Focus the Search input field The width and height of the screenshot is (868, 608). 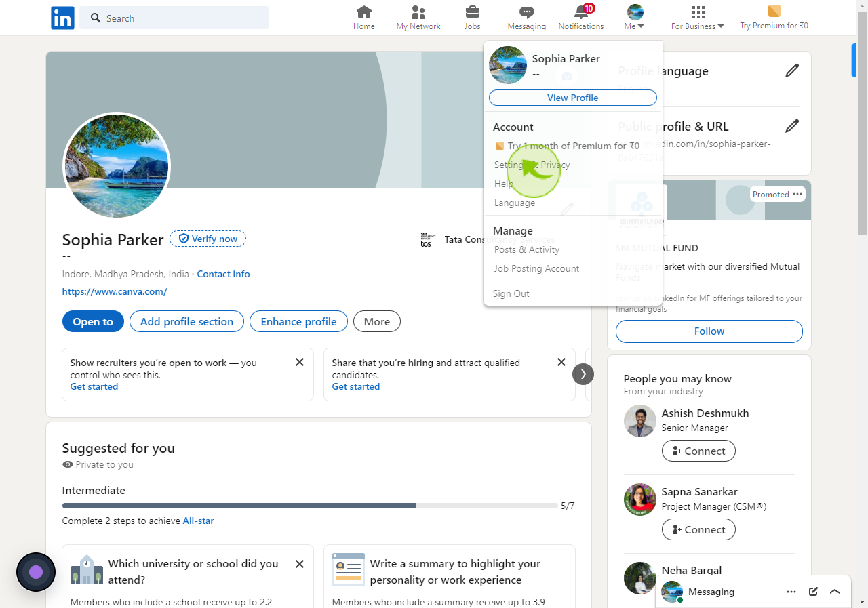tap(174, 18)
